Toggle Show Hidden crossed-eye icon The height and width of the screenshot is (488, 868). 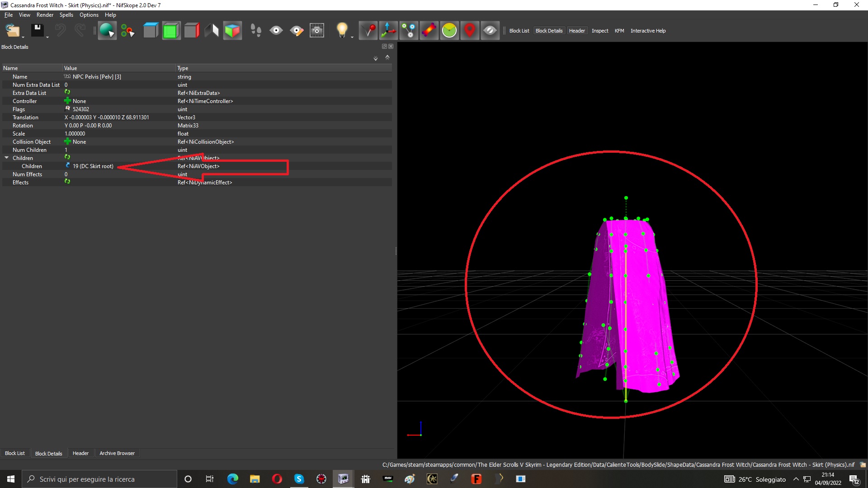(x=490, y=31)
